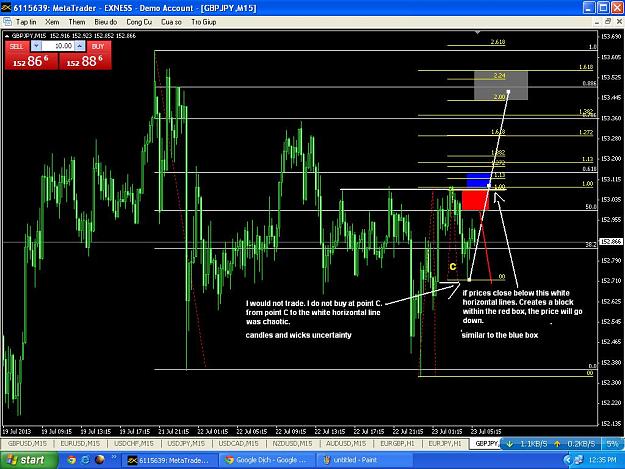Switch to the GBPUSD,M15 chart tab
The height and width of the screenshot is (469, 625).
click(27, 443)
